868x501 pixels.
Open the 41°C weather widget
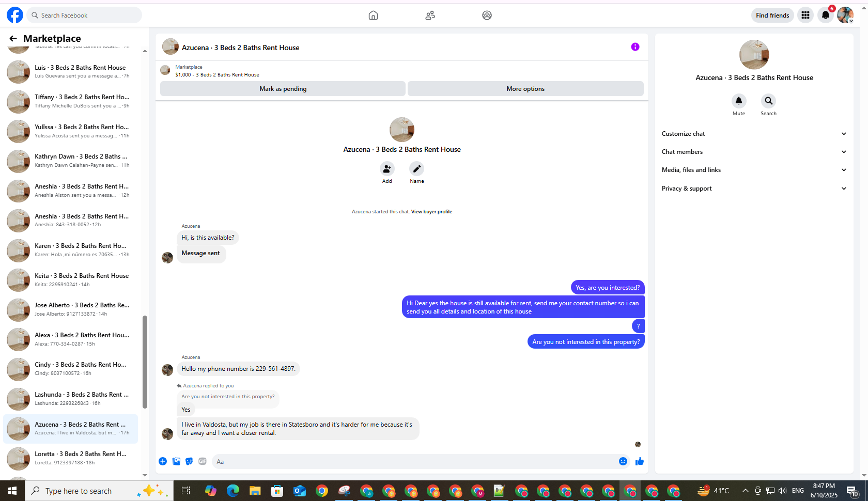point(714,491)
